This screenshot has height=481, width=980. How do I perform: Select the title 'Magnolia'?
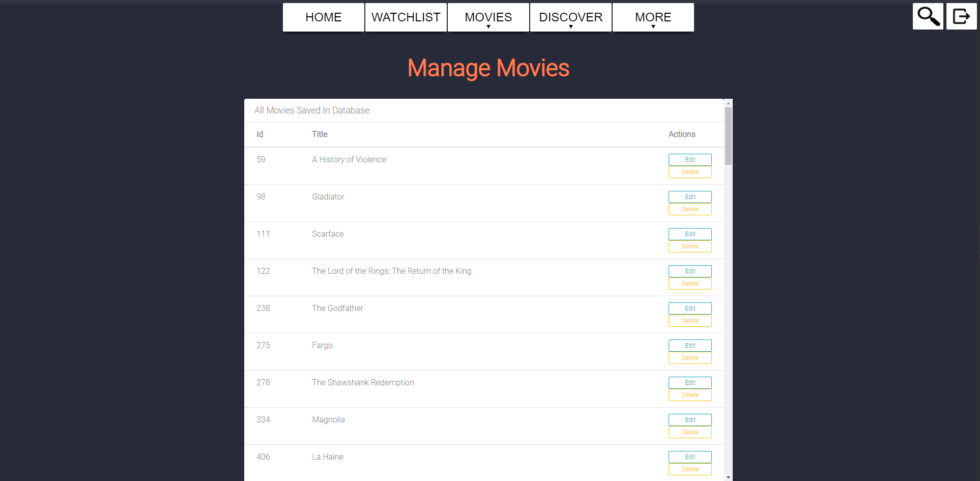click(x=328, y=420)
